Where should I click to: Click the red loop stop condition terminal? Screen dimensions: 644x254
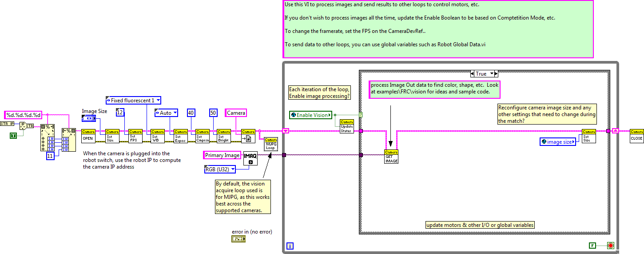tap(610, 245)
